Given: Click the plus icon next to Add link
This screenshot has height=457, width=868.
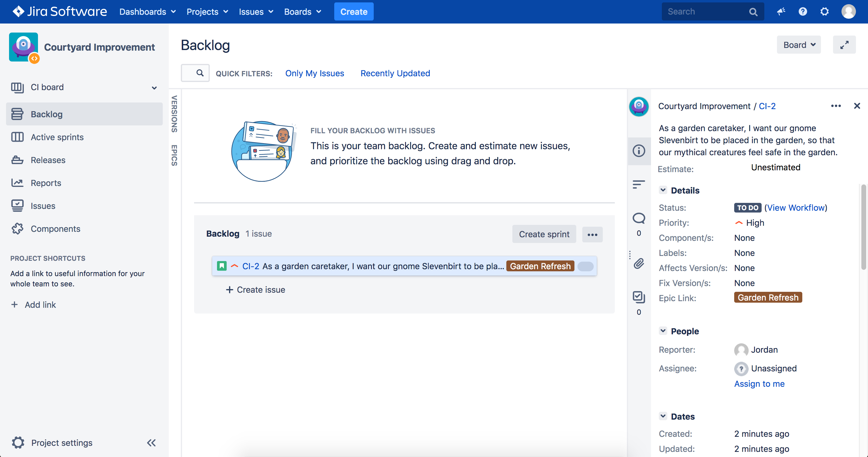Looking at the screenshot, I should tap(14, 305).
